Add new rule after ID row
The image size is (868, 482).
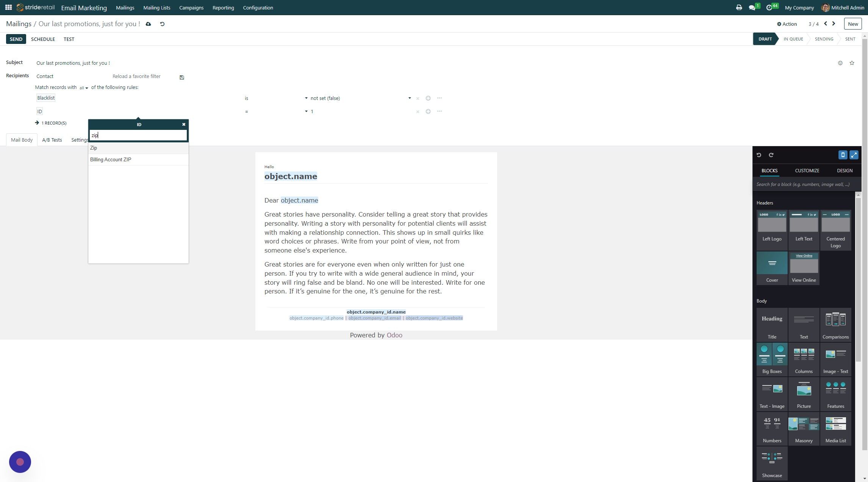coord(428,111)
